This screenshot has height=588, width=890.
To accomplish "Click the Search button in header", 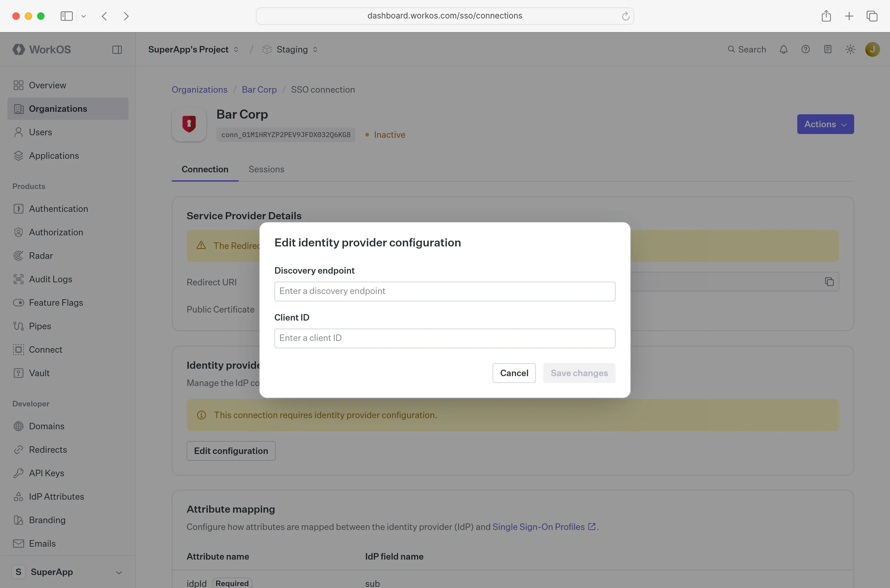I will [x=747, y=49].
